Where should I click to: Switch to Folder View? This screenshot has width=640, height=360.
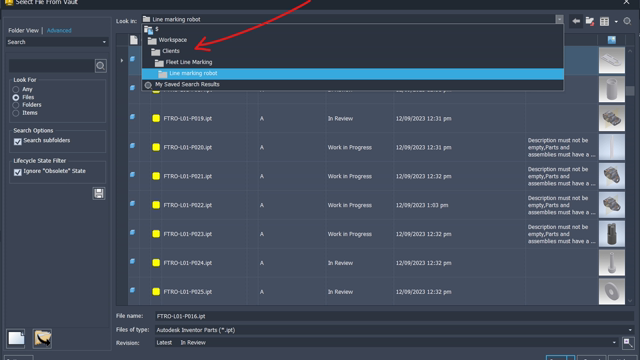pos(23,31)
